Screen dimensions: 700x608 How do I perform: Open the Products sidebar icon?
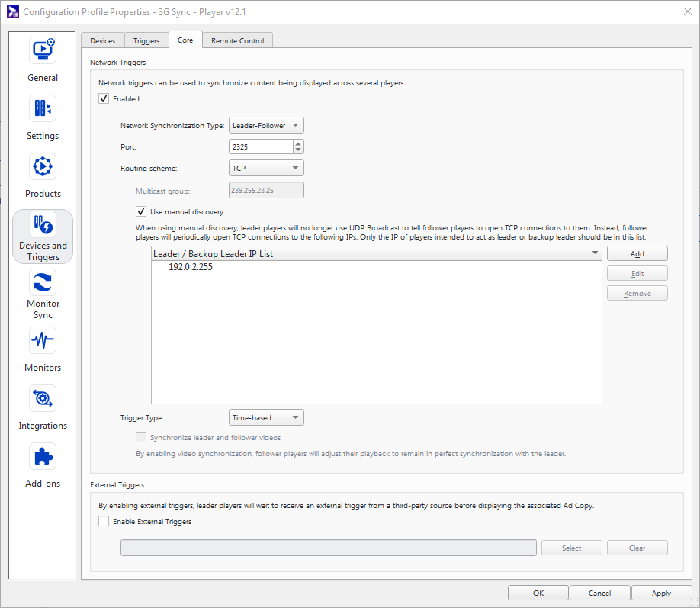(43, 166)
